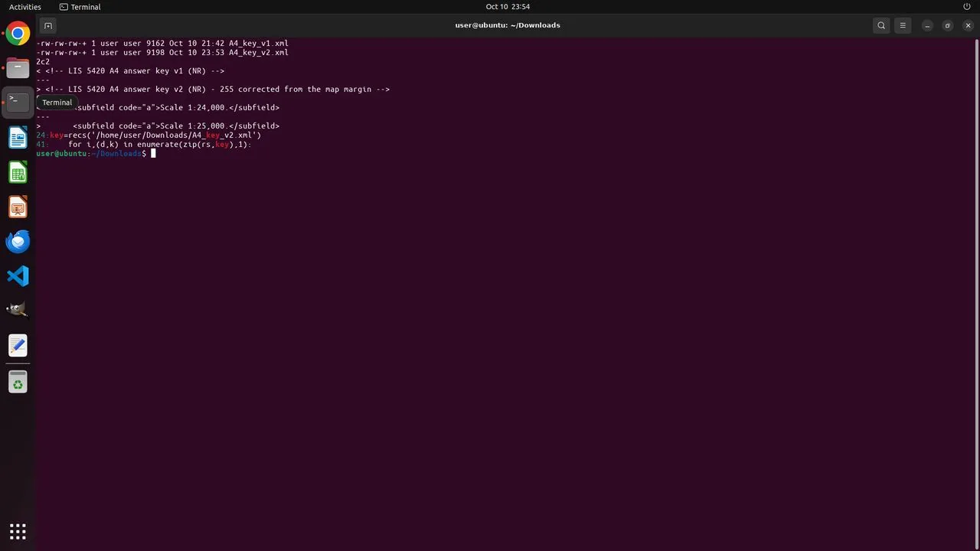Viewport: 980px width, 551px height.
Task: Click the Scale 1:25,000 subfield line
Action: click(158, 126)
